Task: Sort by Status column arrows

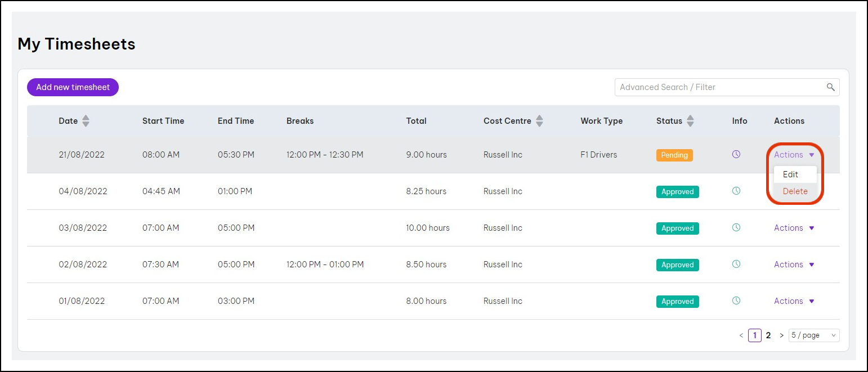Action: pyautogui.click(x=690, y=121)
